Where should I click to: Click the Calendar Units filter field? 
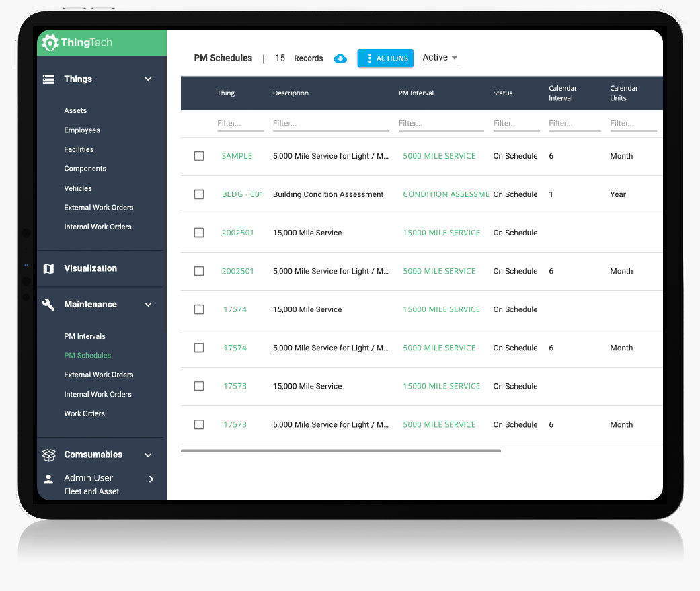tap(633, 124)
